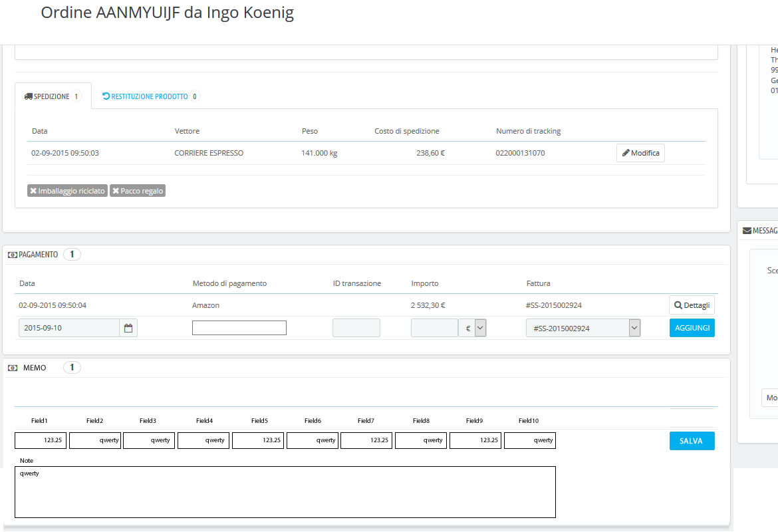Open the Fattura #SS-2015002924 dropdown
The height and width of the screenshot is (532, 778).
pos(583,328)
